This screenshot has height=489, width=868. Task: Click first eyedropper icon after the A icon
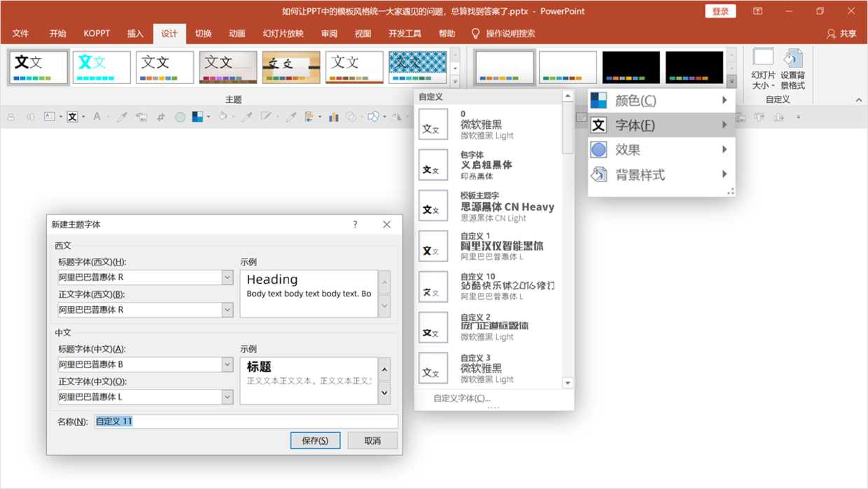122,117
